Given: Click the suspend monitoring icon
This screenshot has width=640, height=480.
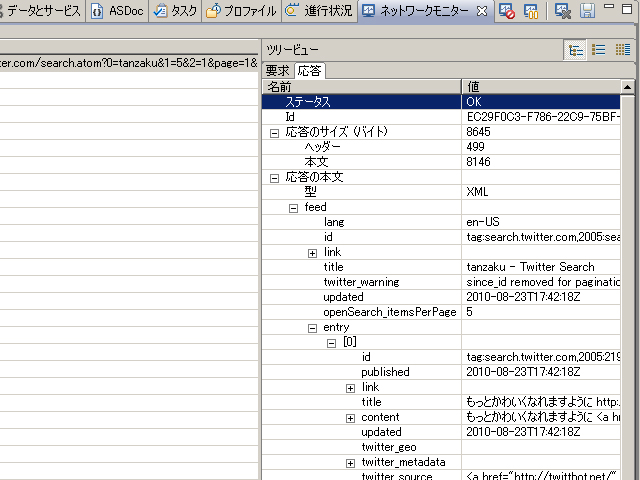Looking at the screenshot, I should click(x=531, y=11).
